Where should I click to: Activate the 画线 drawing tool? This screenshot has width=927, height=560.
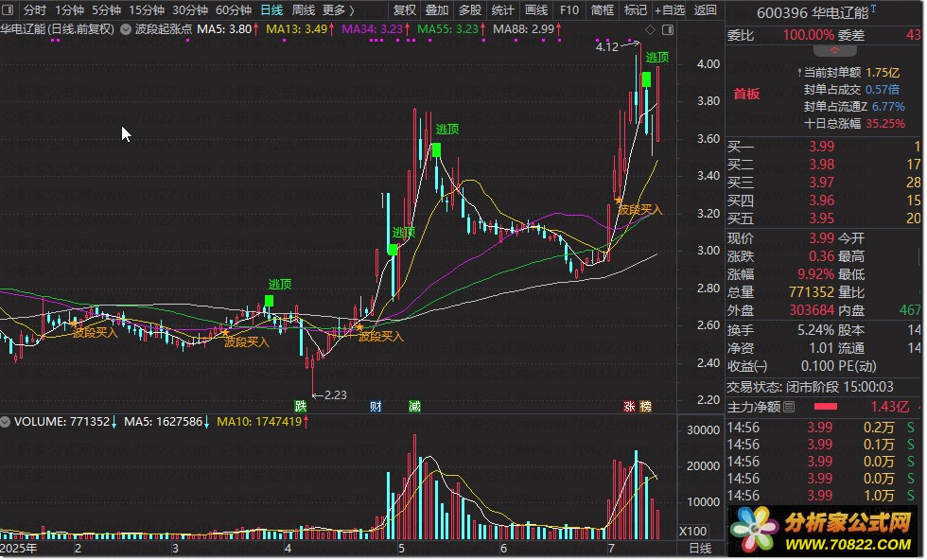click(x=536, y=10)
